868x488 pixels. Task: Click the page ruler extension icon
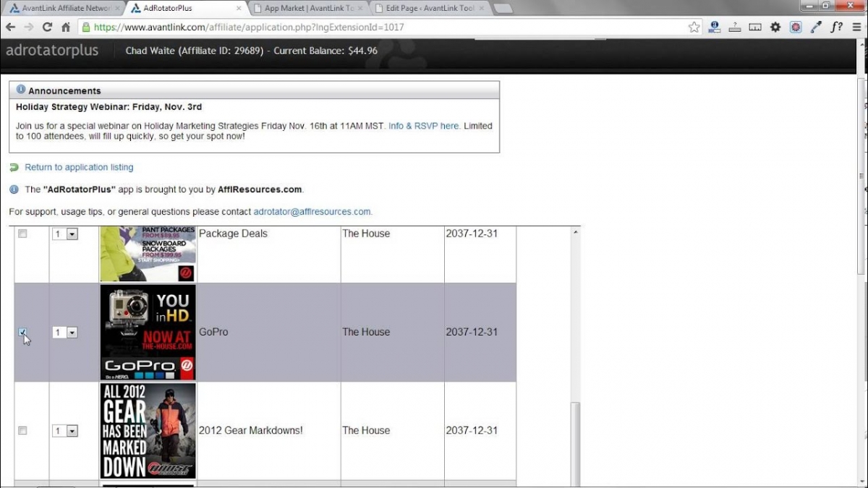pyautogui.click(x=755, y=27)
